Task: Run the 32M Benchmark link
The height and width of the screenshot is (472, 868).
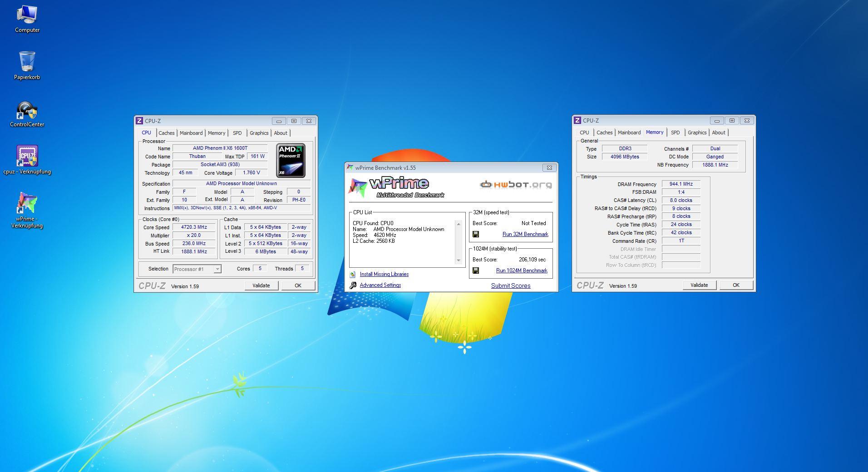Action: tap(525, 234)
